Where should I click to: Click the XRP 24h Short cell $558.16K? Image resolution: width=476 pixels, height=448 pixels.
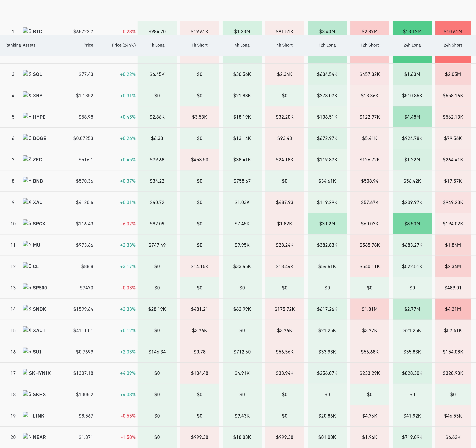coord(453,96)
